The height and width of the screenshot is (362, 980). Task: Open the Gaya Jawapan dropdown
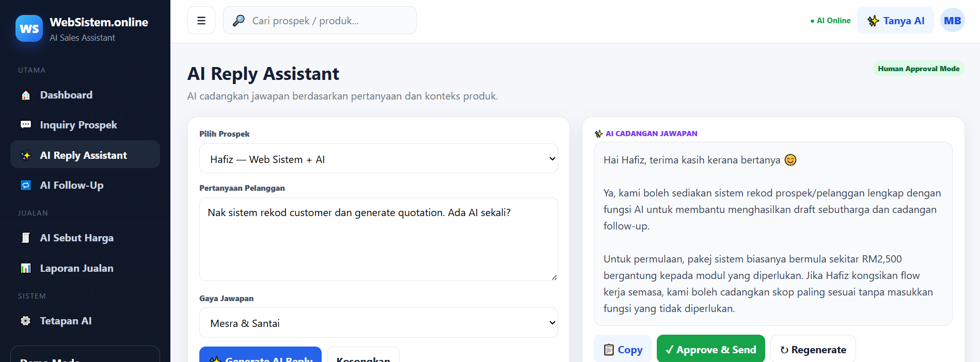[378, 323]
